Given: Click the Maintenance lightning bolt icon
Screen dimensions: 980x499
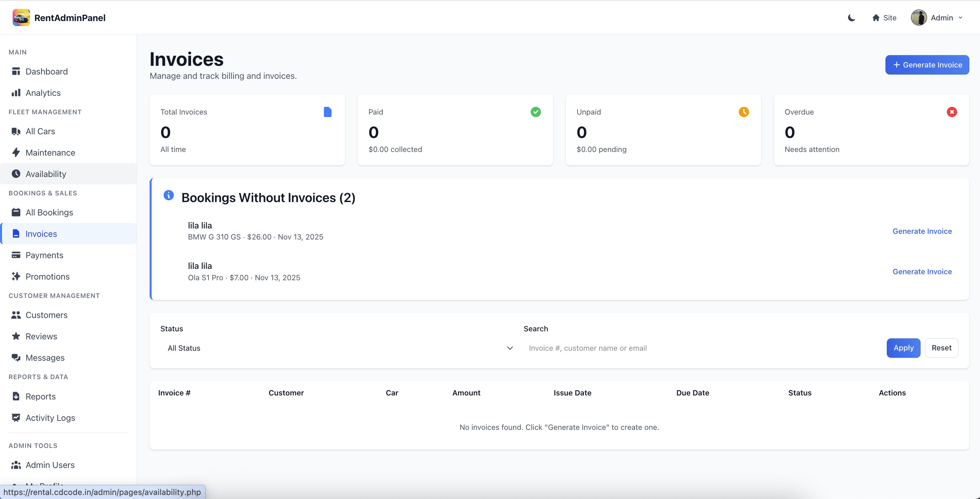Looking at the screenshot, I should 16,153.
